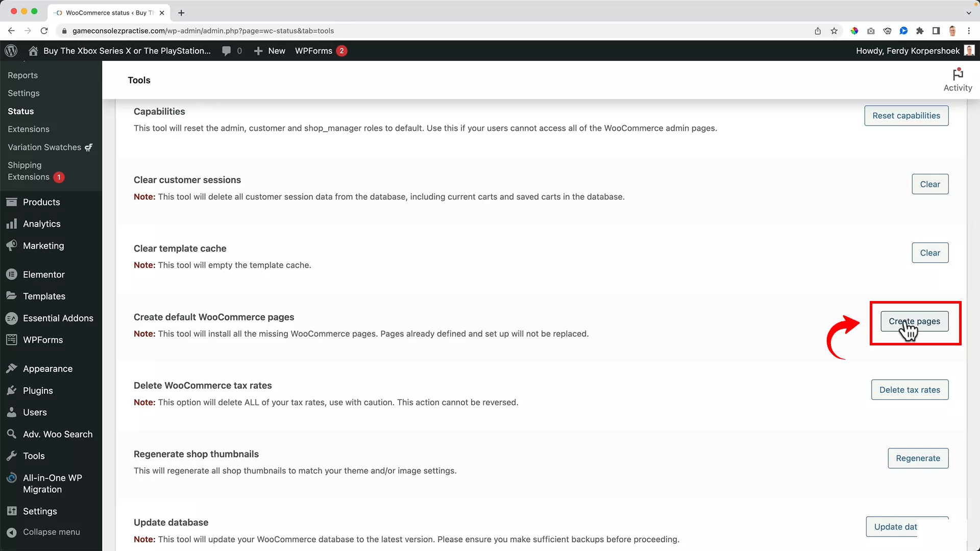The width and height of the screenshot is (980, 551).
Task: Select Products in the sidebar
Action: (x=42, y=202)
